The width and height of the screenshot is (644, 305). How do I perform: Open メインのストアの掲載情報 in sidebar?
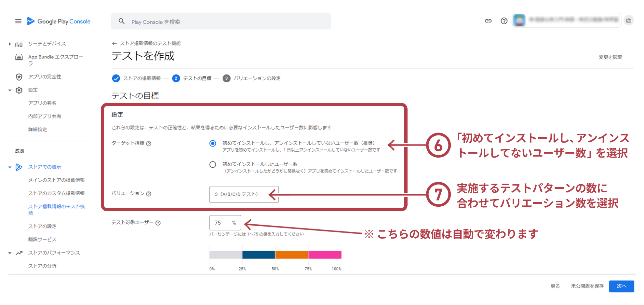56,180
